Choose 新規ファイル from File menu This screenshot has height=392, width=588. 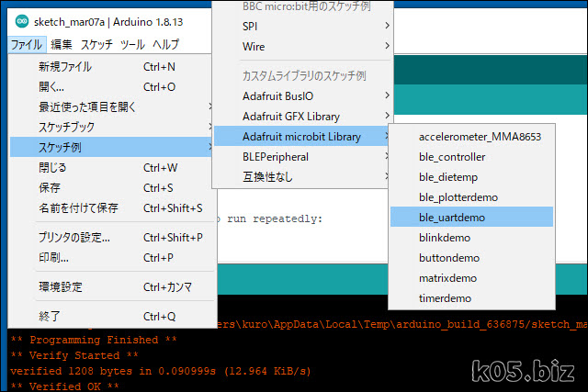[111, 67]
